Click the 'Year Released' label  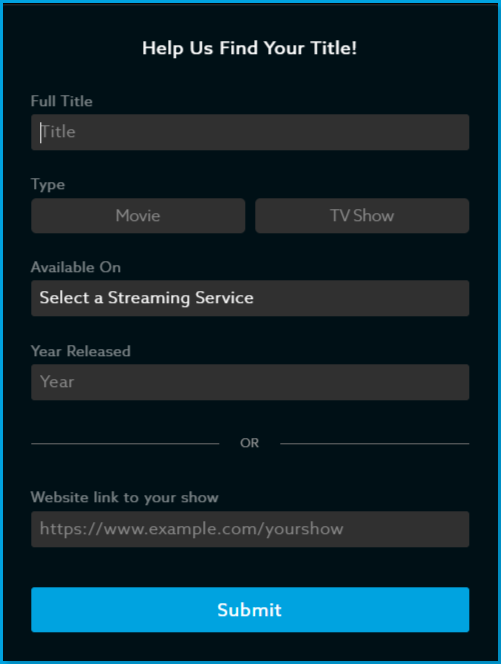80,351
